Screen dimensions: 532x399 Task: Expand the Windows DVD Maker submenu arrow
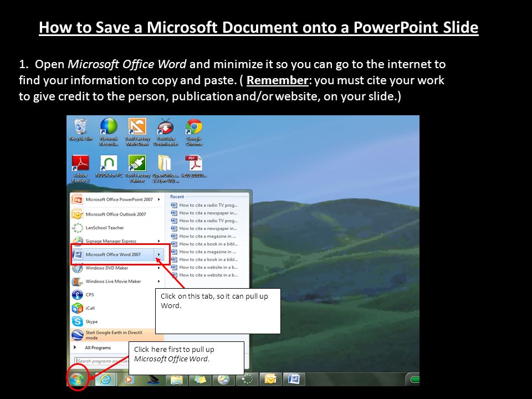[159, 268]
